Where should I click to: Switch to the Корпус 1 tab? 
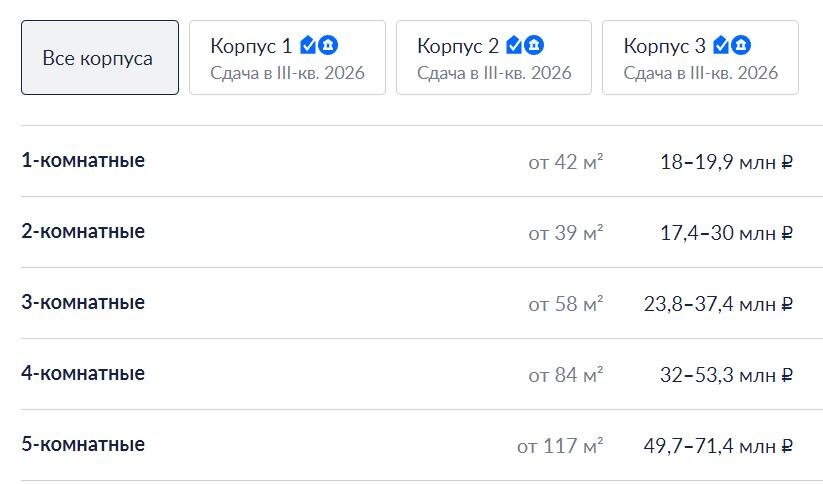[x=287, y=58]
